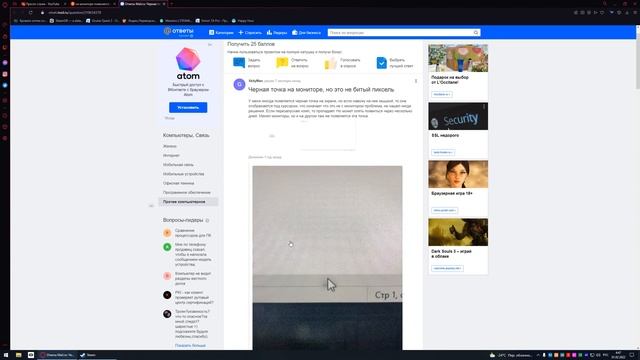This screenshot has height=360, width=640.
Task: Open leader question 'Компьютер не видит разделы'
Action: tap(193, 278)
